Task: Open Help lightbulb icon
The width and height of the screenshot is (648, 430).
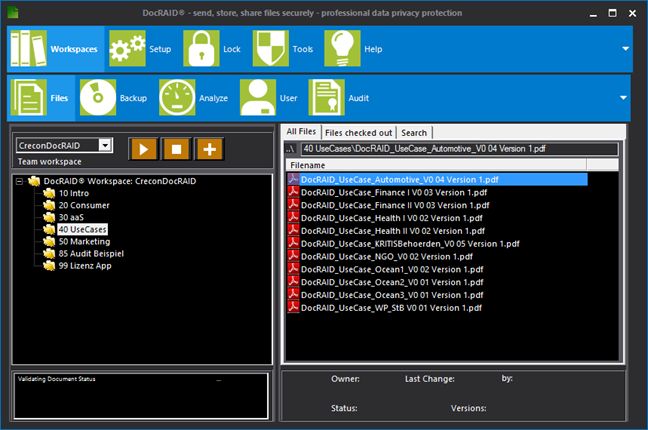Action: click(x=342, y=48)
